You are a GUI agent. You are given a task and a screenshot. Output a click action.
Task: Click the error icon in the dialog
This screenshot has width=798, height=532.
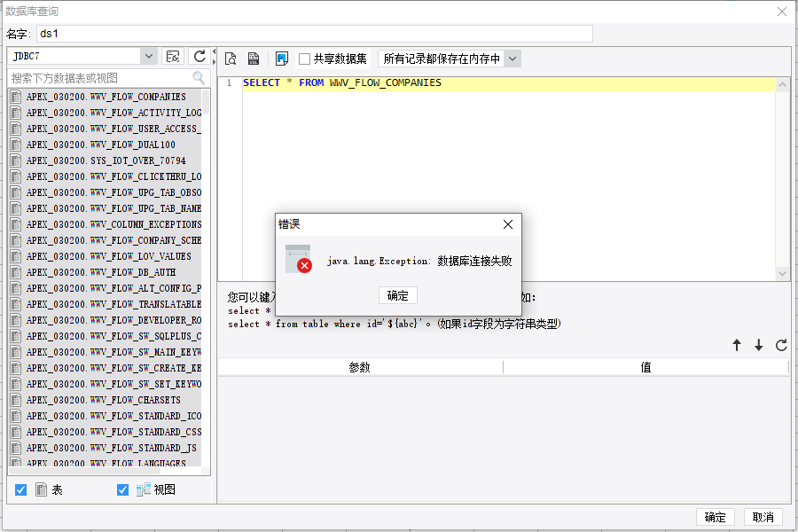(299, 259)
